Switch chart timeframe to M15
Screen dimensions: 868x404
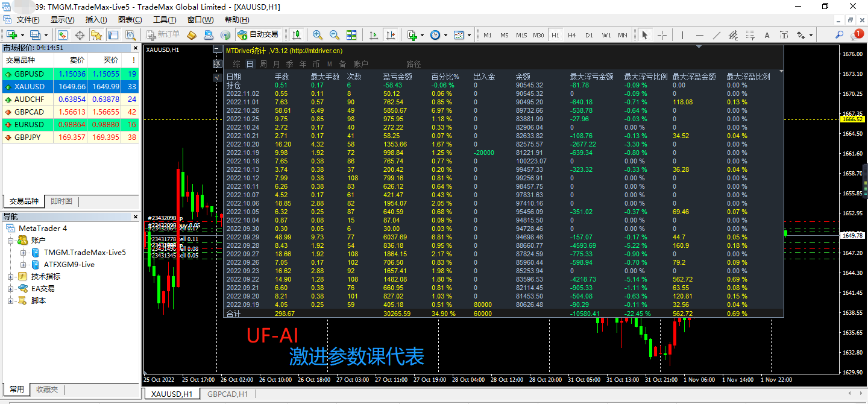tap(521, 35)
